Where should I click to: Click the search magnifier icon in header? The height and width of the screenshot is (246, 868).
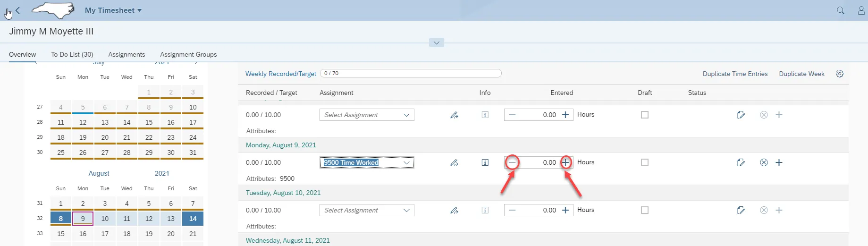[x=840, y=10]
